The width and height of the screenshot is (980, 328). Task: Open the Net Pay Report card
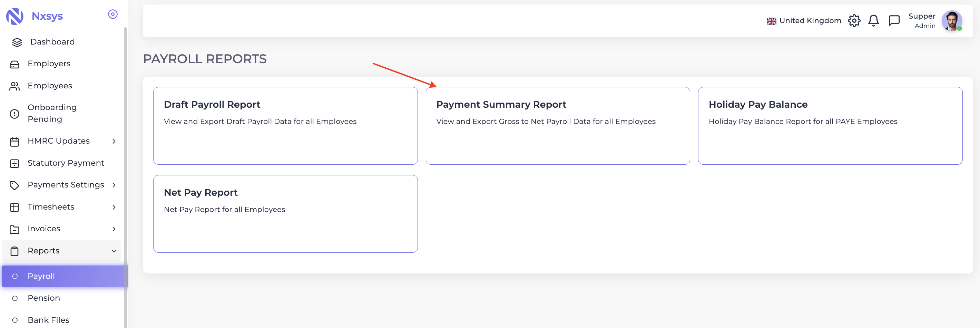click(285, 214)
